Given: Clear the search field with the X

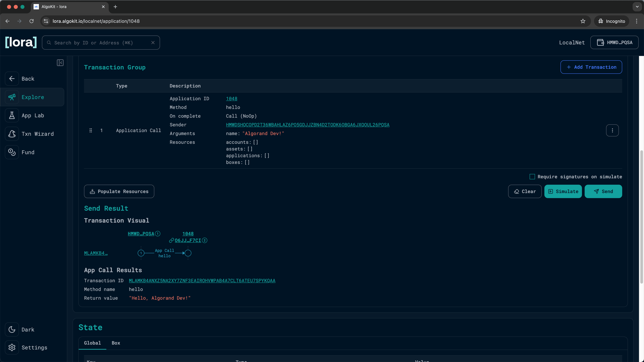Looking at the screenshot, I should (153, 42).
